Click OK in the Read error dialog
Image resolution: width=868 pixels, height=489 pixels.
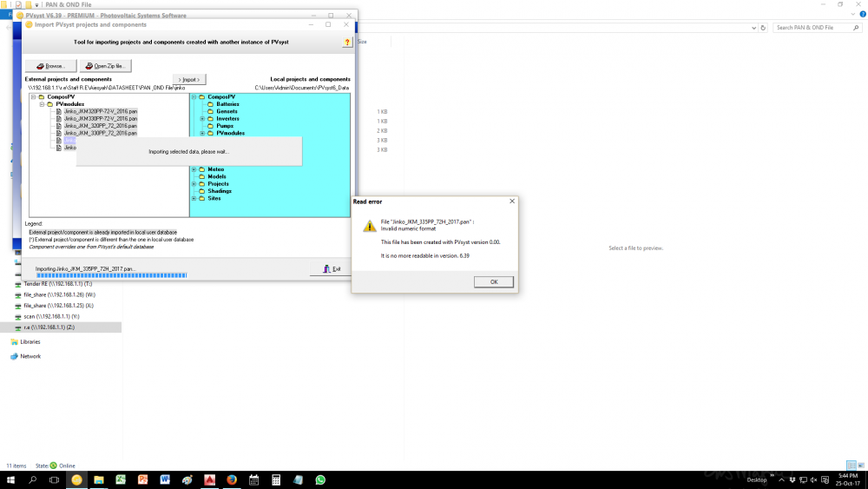click(x=494, y=281)
